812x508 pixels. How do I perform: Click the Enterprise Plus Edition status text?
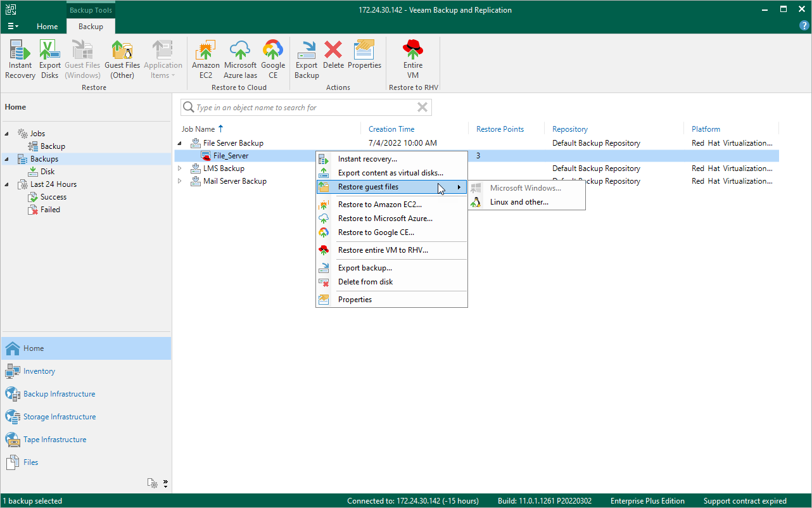pos(647,501)
